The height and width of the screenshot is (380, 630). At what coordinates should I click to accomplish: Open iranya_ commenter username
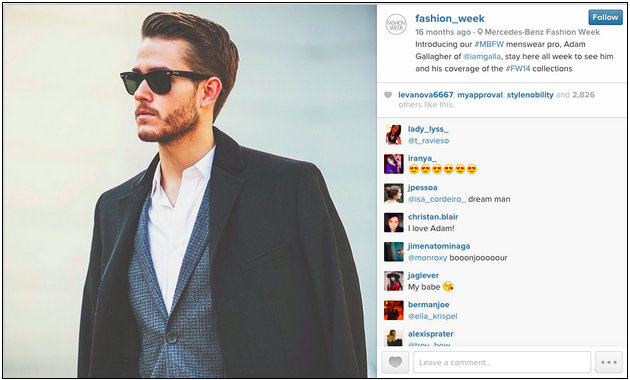click(x=422, y=158)
